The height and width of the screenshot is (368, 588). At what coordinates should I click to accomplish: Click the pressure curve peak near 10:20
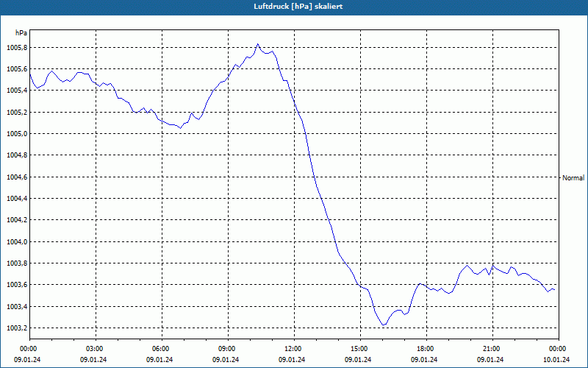point(257,44)
